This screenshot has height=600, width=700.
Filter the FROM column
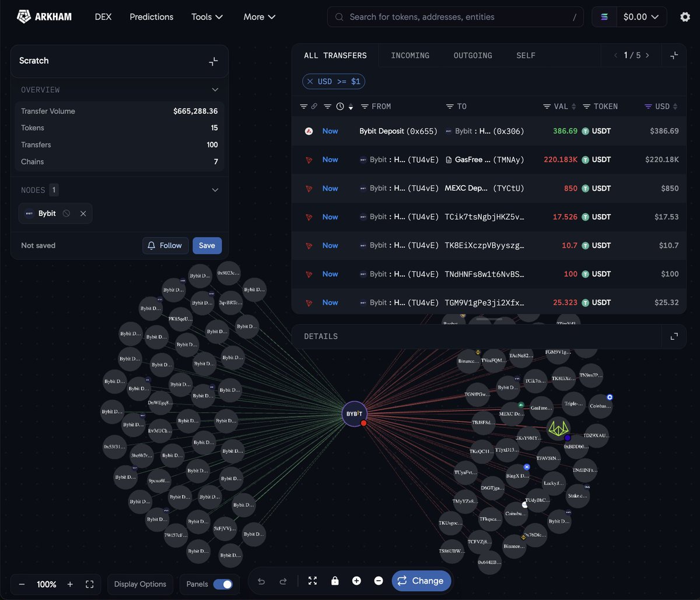(x=365, y=106)
